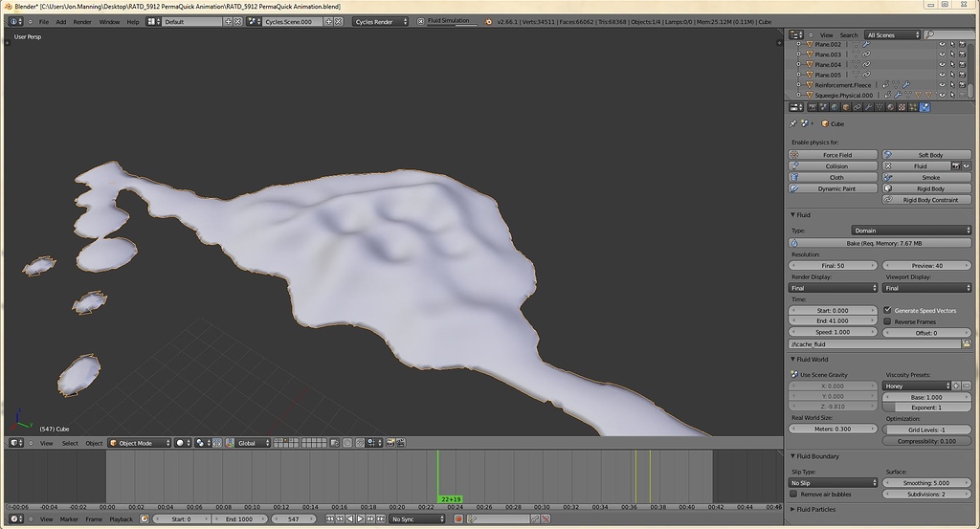This screenshot has width=980, height=529.
Task: Click the OpenGL render image icon in viewport header
Action: click(x=390, y=443)
